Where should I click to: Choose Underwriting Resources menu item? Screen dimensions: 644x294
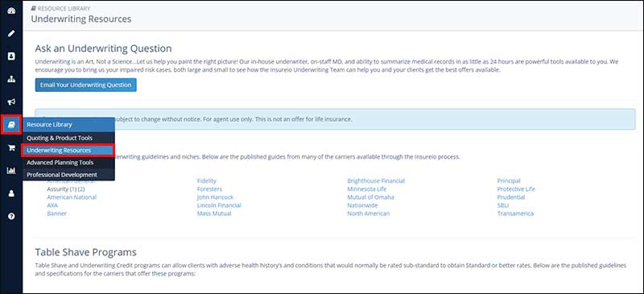point(68,151)
